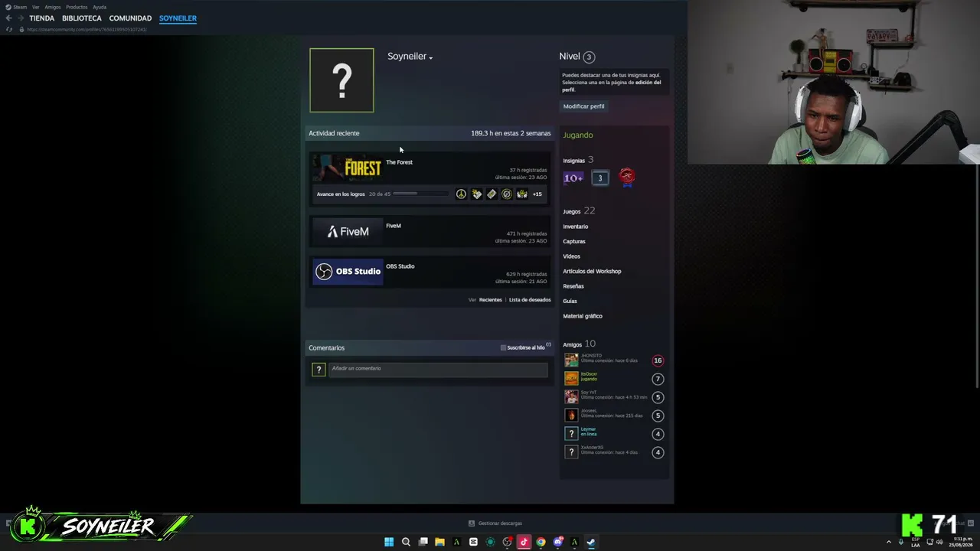View the fourth circular achievement icon
This screenshot has height=551, width=980.
pos(507,194)
